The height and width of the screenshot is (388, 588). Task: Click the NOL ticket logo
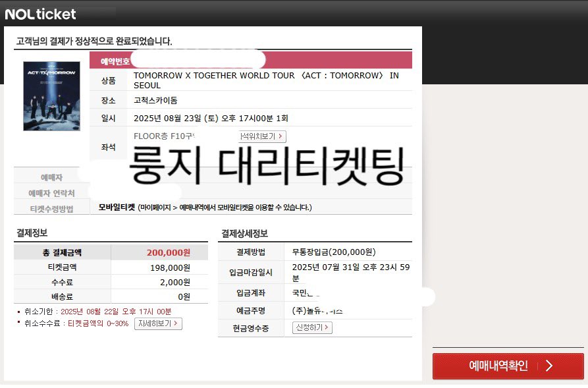click(41, 14)
